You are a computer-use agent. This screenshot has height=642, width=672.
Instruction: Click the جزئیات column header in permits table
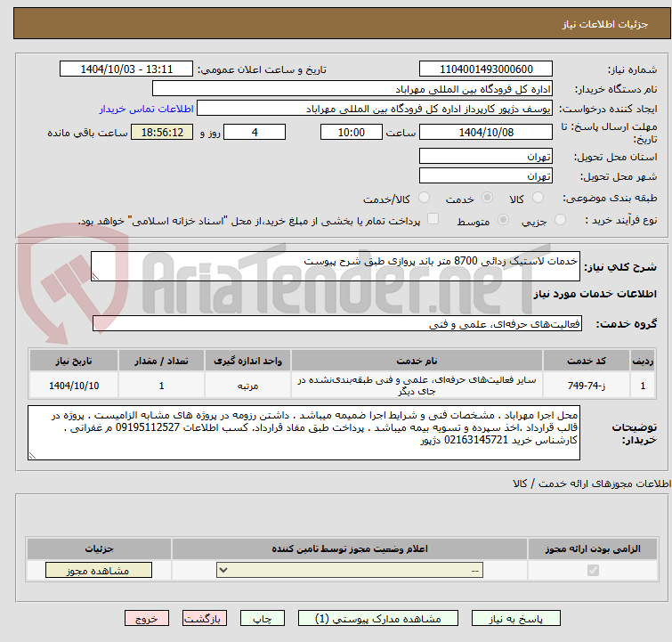99,549
